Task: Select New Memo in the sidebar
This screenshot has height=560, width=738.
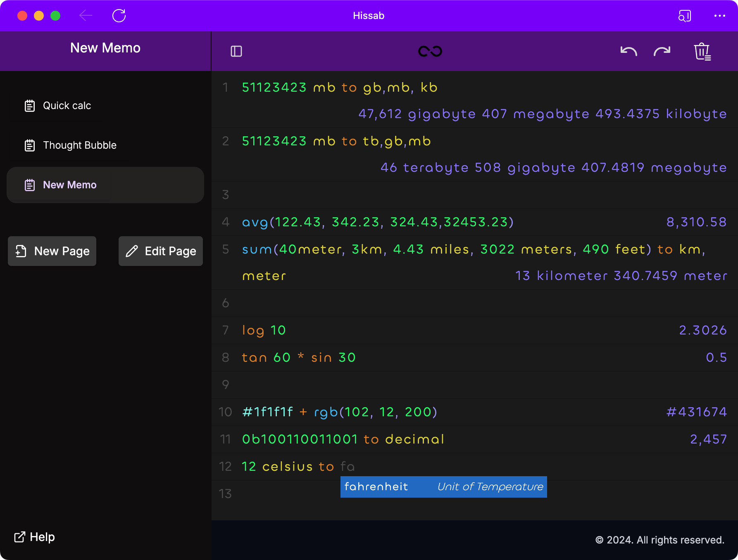Action: [70, 185]
